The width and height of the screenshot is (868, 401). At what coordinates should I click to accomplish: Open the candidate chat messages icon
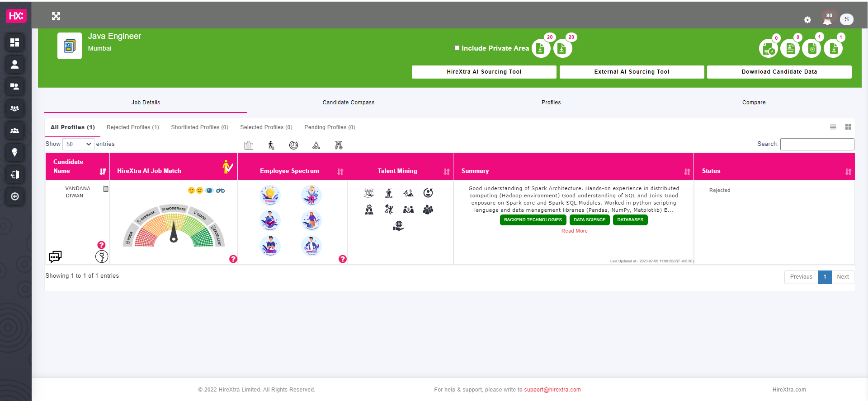click(x=55, y=257)
